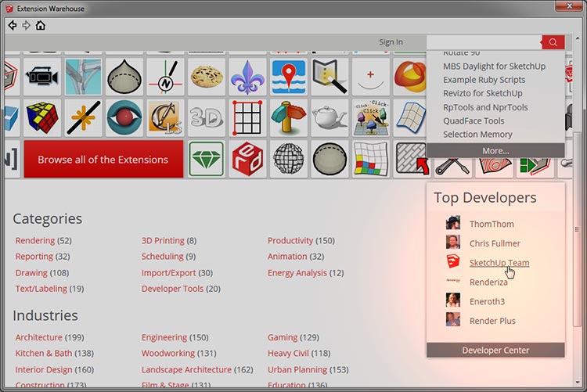Open ThomThom developer profile
The height and width of the screenshot is (392, 587).
(492, 224)
